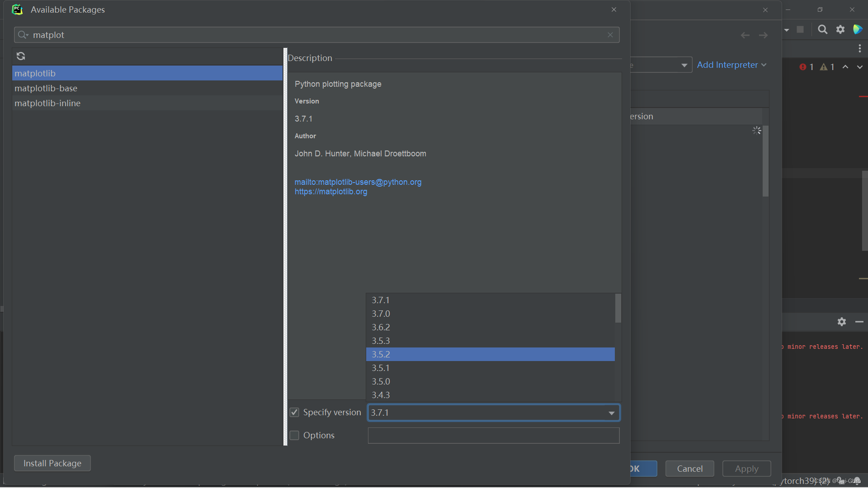Go to previous highlighted error arrow

(x=845, y=67)
